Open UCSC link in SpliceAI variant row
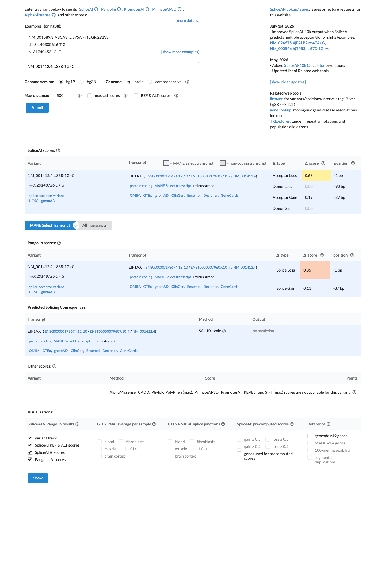389x588 pixels. [33, 201]
